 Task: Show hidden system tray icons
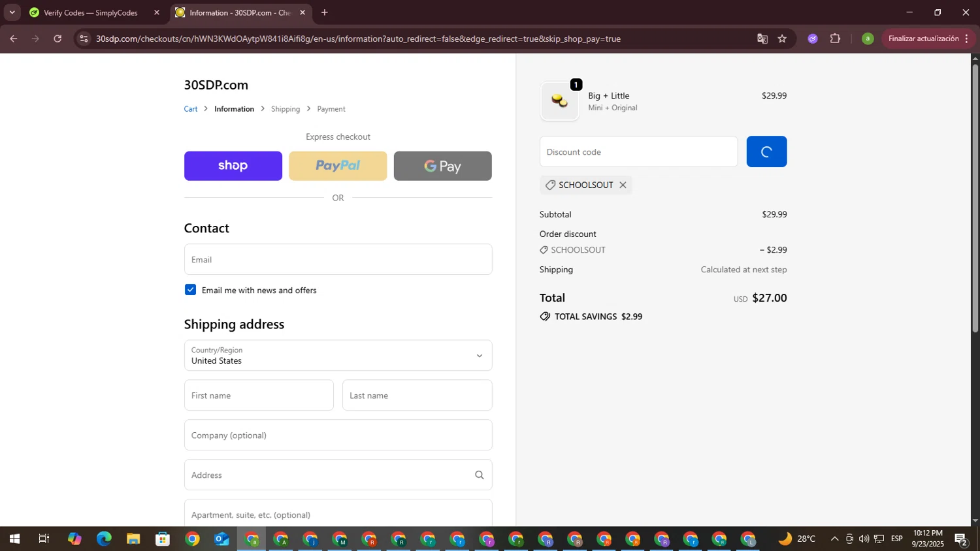(x=834, y=539)
